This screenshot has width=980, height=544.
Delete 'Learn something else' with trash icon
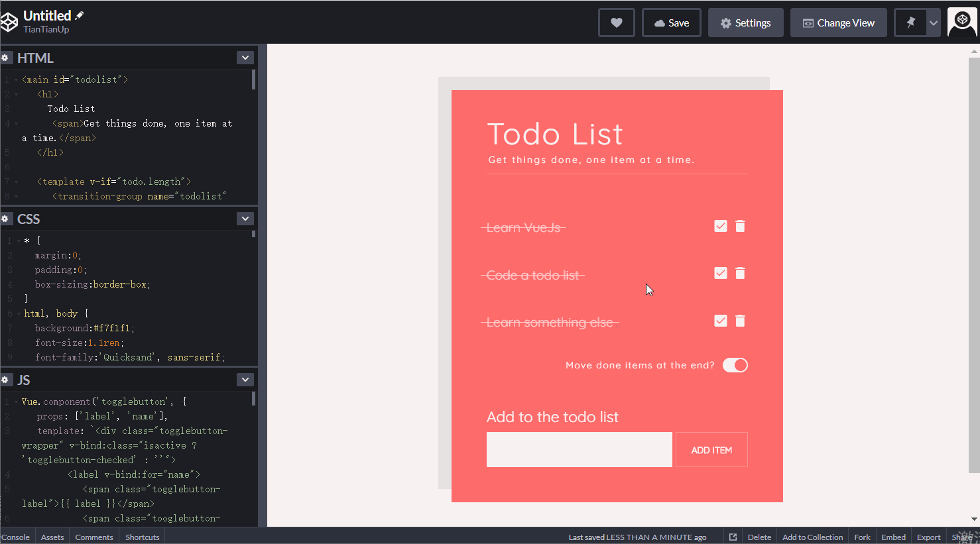(x=740, y=321)
